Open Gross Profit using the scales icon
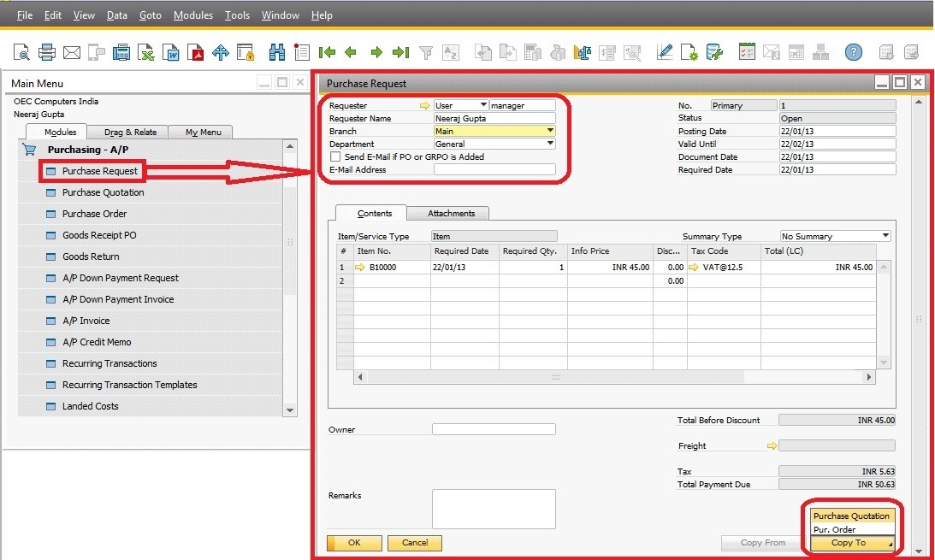This screenshot has width=935, height=560. click(x=581, y=52)
